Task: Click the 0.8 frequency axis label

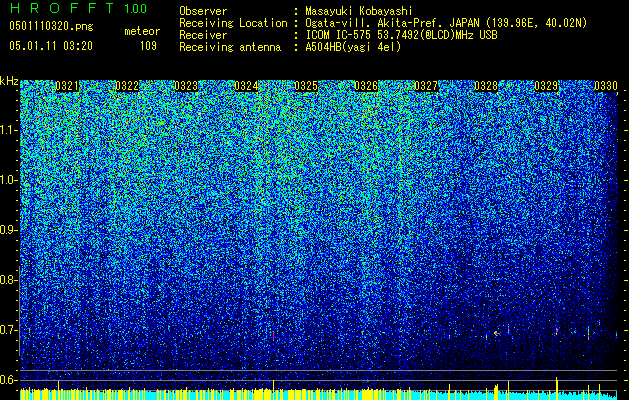Action: coord(9,280)
